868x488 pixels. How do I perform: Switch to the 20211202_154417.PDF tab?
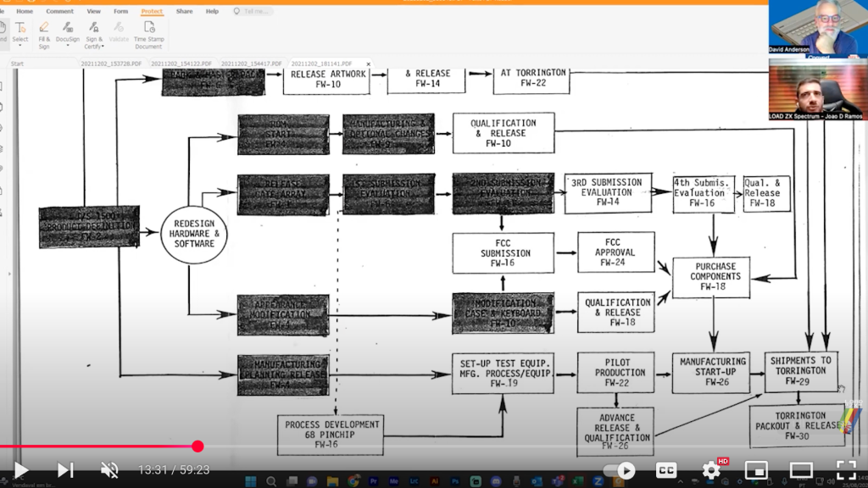tap(251, 64)
